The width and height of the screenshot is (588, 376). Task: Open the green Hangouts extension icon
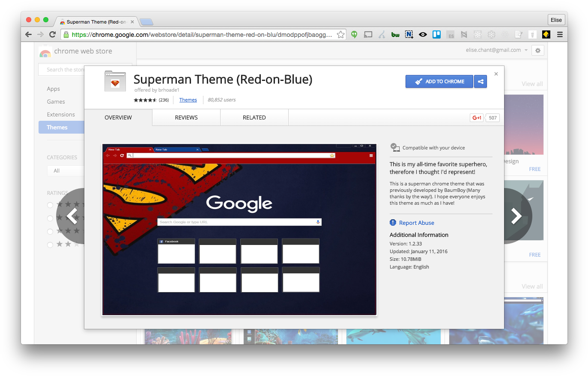(354, 35)
